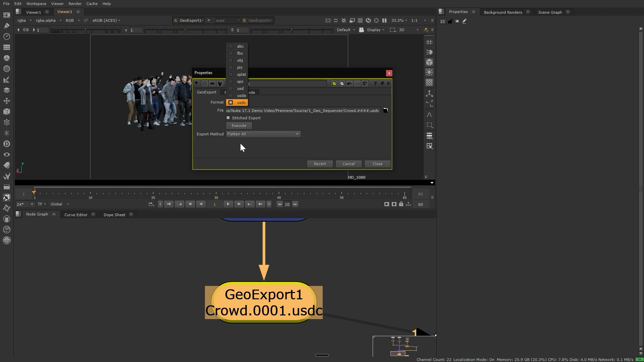Open the Render menu

(75, 4)
